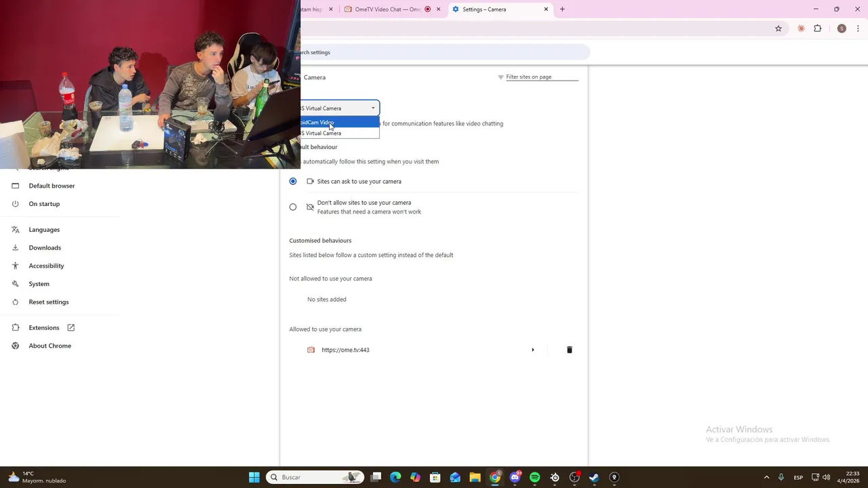Click the Accessibility figure icon
The image size is (868, 488).
[x=15, y=266]
